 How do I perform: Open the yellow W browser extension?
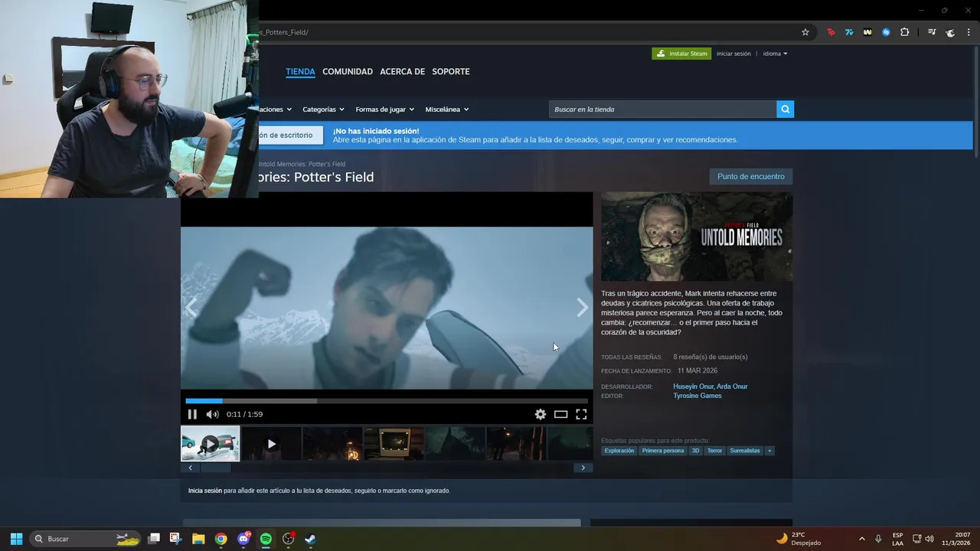867,32
